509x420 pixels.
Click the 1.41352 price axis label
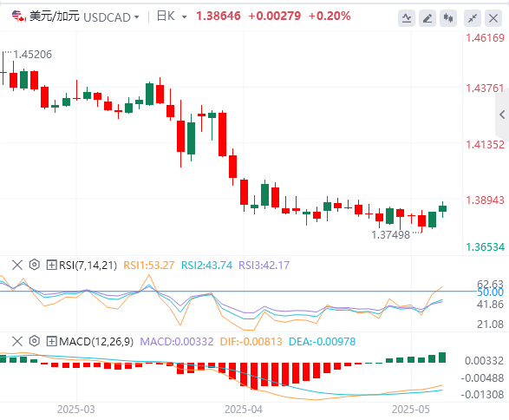486,145
